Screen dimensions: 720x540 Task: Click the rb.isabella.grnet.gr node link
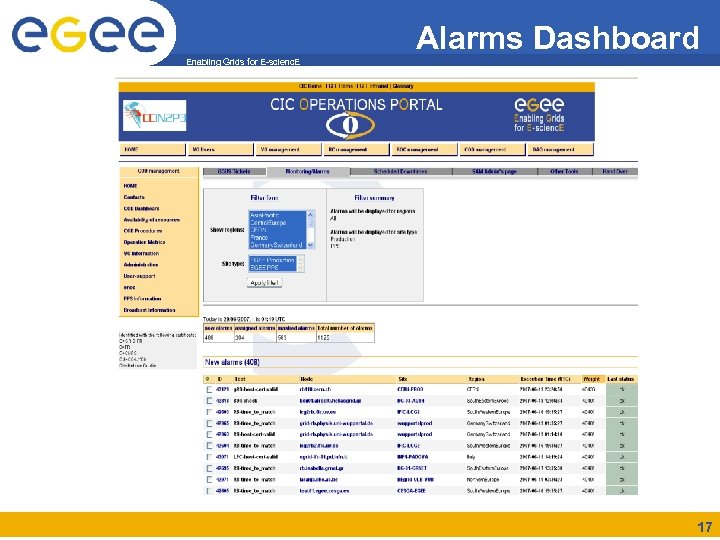321,469
